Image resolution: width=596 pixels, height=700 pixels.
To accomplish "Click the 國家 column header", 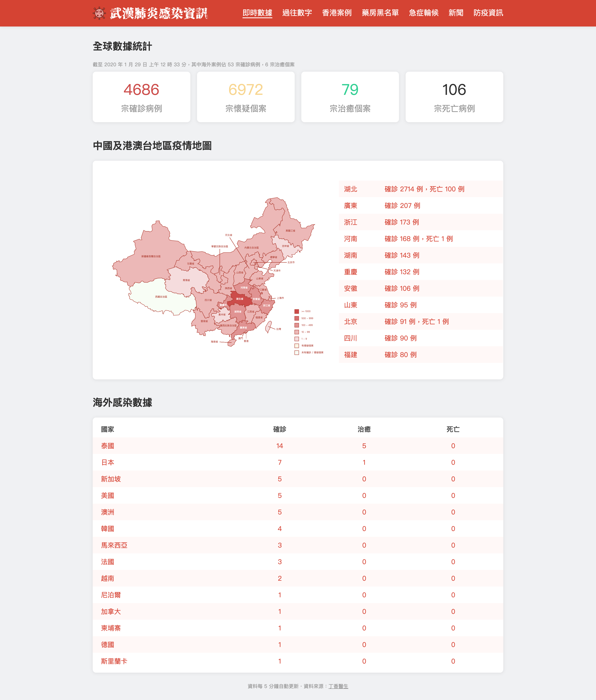I will tap(108, 429).
